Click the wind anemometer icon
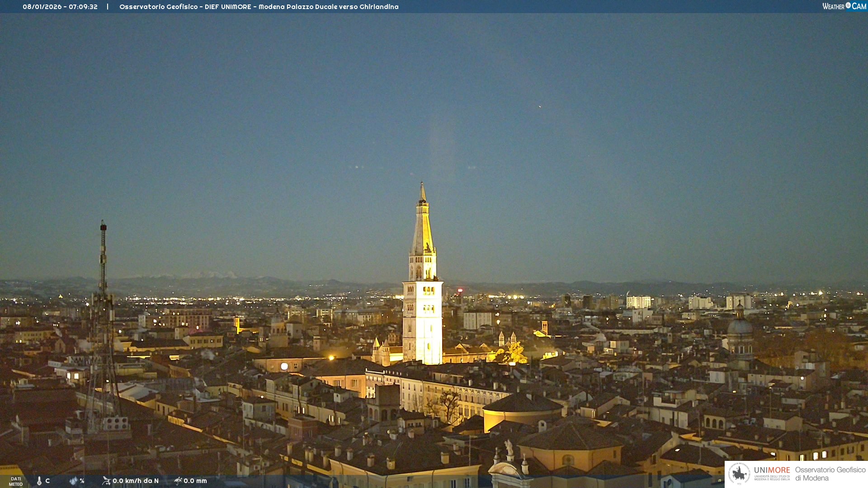The image size is (868, 488). (x=106, y=481)
